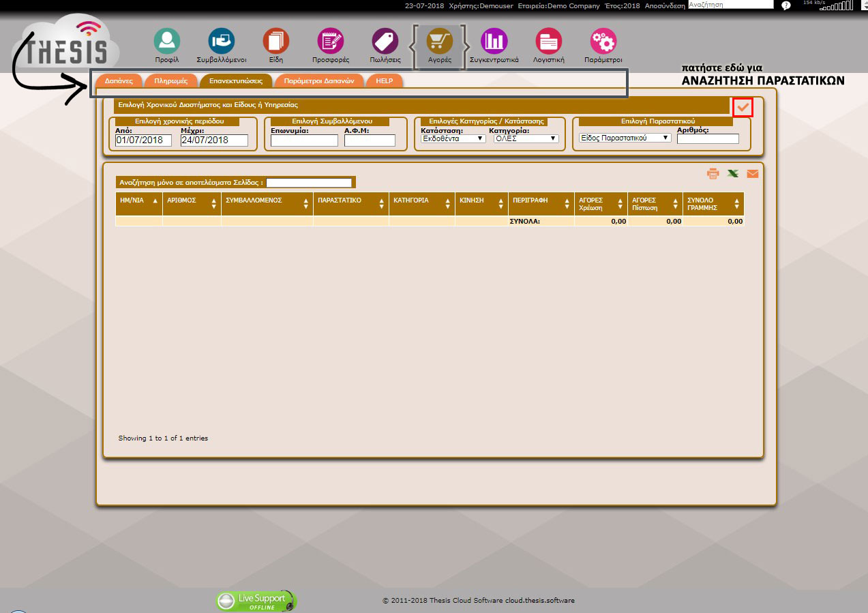Open the Είδος Παραστατικού dropdown
The image size is (868, 613).
[625, 138]
